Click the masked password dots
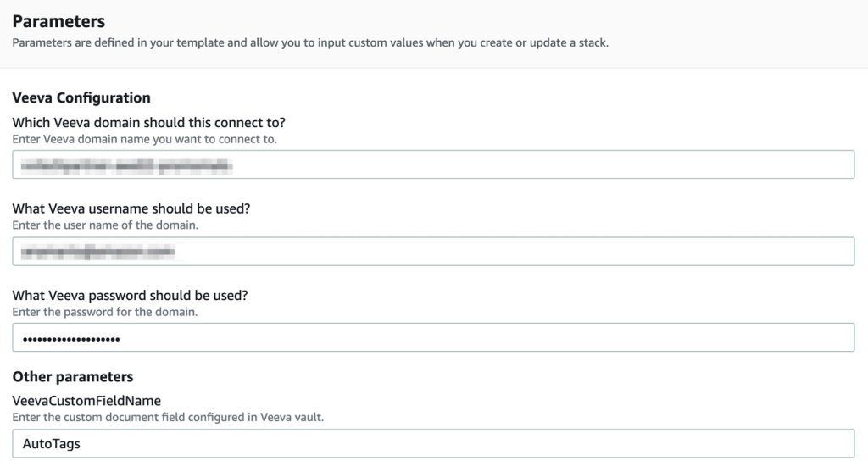This screenshot has width=868, height=472. (71, 339)
